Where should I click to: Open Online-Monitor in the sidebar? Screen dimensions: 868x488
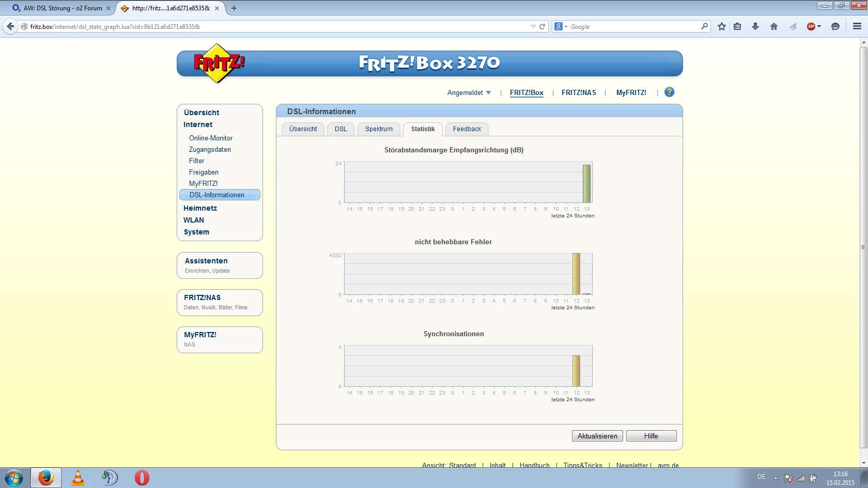(211, 138)
